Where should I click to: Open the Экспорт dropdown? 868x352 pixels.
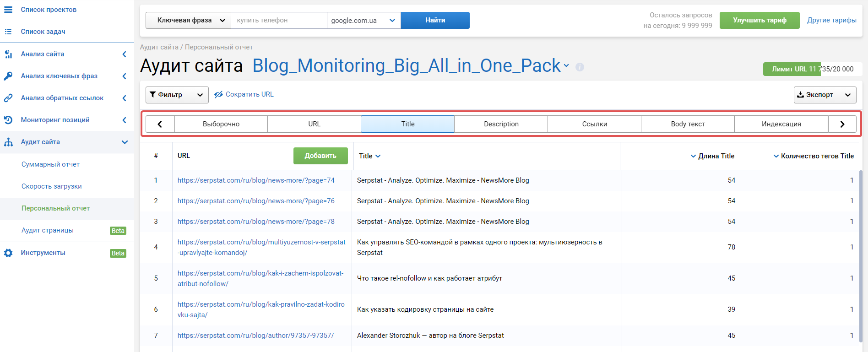coord(825,95)
